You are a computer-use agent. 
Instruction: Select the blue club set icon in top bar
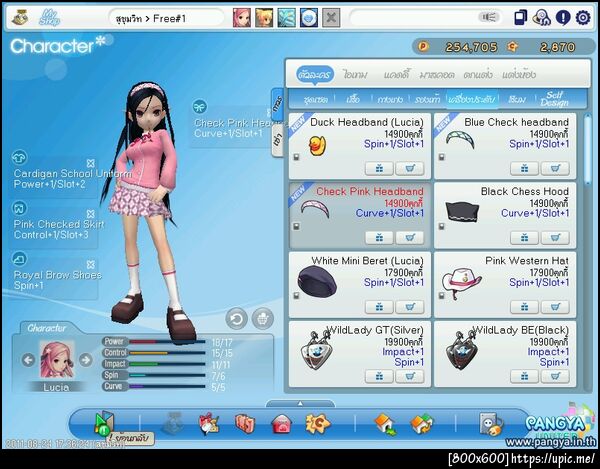coord(287,18)
